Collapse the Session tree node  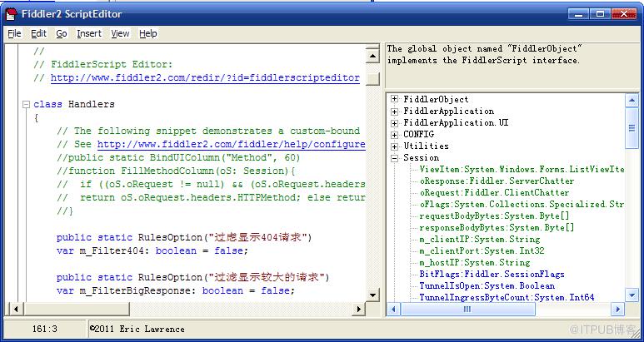394,158
